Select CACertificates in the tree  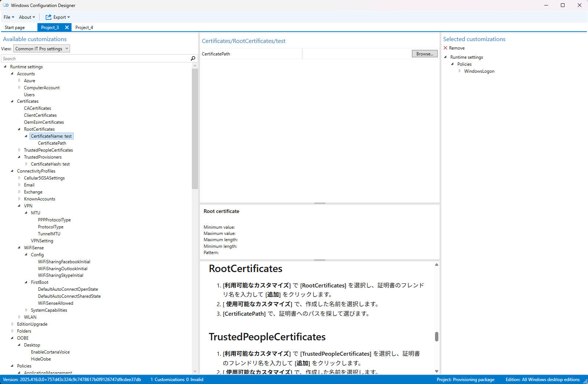point(37,108)
